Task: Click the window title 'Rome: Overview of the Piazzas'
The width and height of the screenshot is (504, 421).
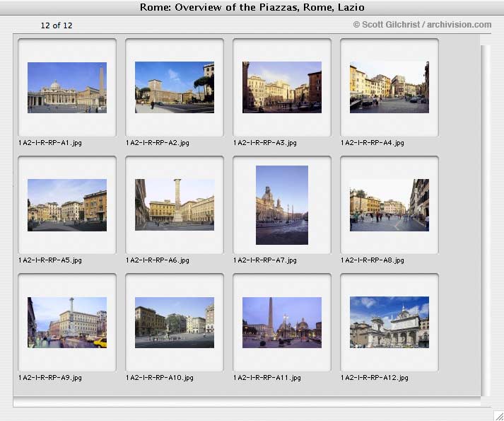Action: click(x=252, y=7)
